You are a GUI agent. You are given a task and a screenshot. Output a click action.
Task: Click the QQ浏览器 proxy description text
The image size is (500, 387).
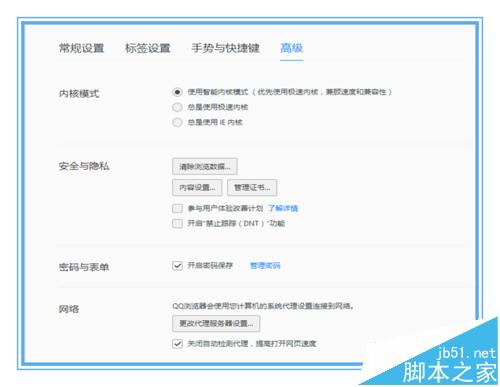pos(263,306)
